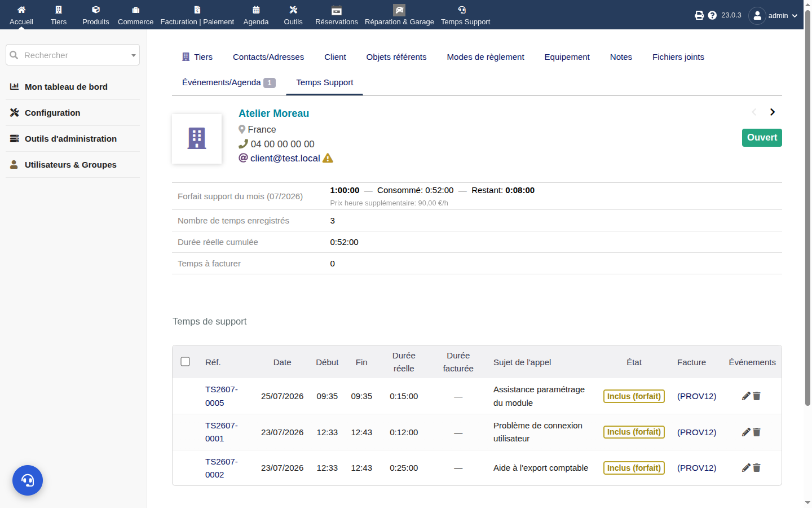Image resolution: width=812 pixels, height=508 pixels.
Task: Click the floating headset support button
Action: tap(28, 480)
